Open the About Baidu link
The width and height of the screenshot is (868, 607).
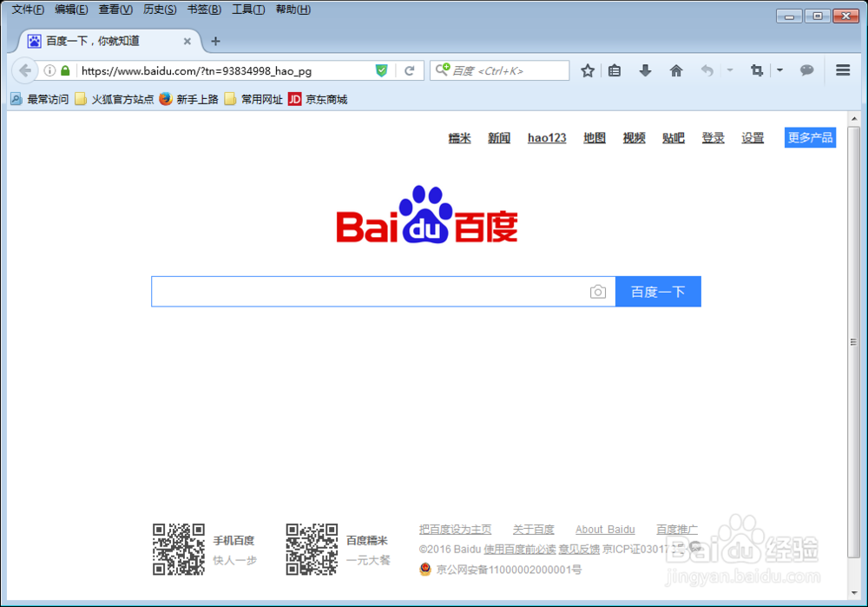pos(605,530)
